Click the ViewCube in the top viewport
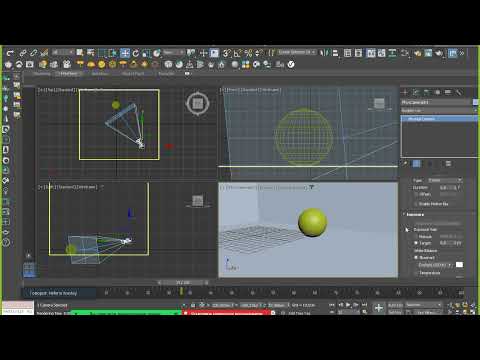Viewport: 480px width, 360px height. pos(198,103)
